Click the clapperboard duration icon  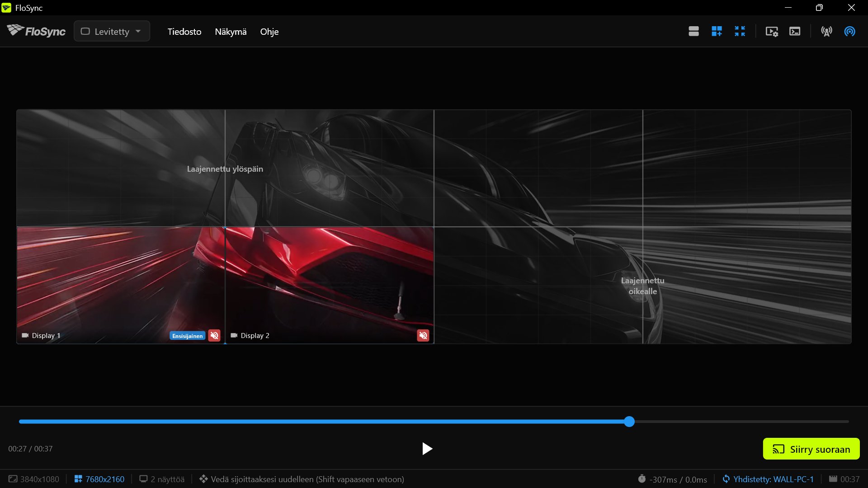click(833, 479)
